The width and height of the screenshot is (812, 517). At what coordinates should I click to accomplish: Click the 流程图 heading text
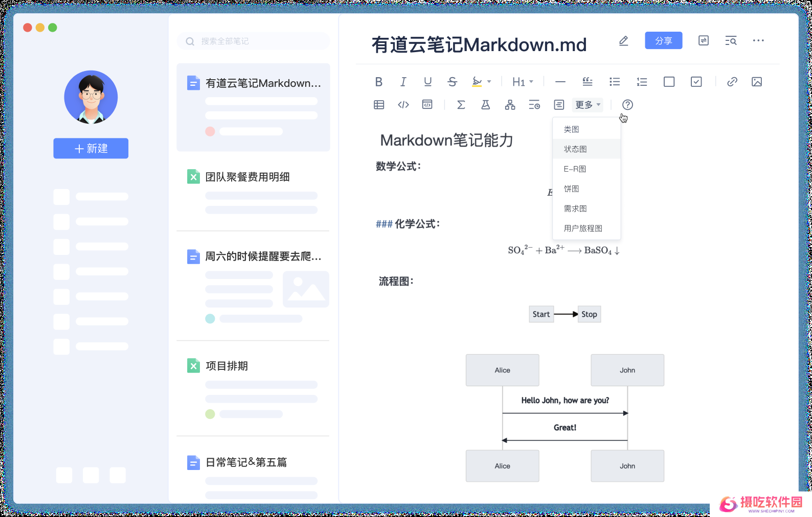pos(396,281)
